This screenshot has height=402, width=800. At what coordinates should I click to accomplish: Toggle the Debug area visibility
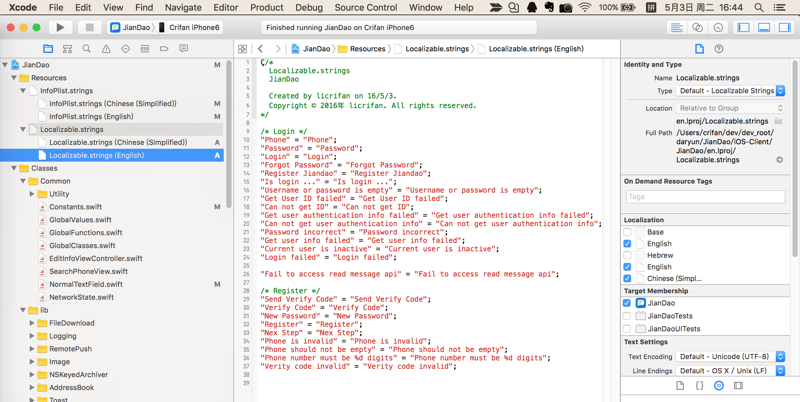pyautogui.click(x=764, y=28)
